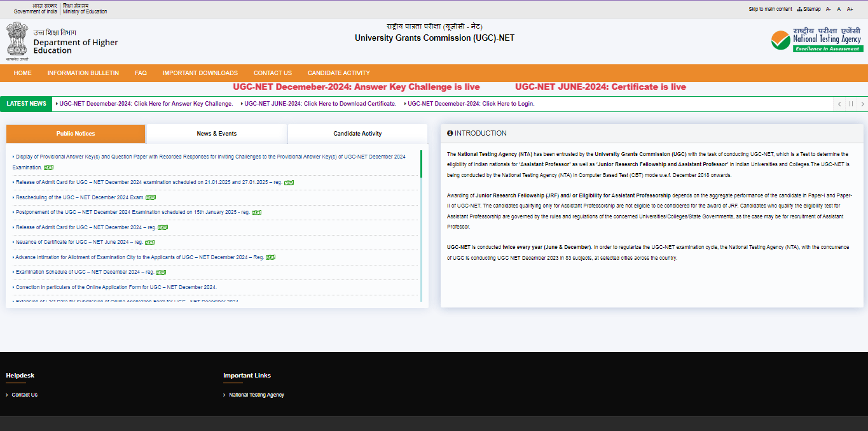The image size is (868, 431).
Task: Open the Public Notices tab
Action: (76, 134)
